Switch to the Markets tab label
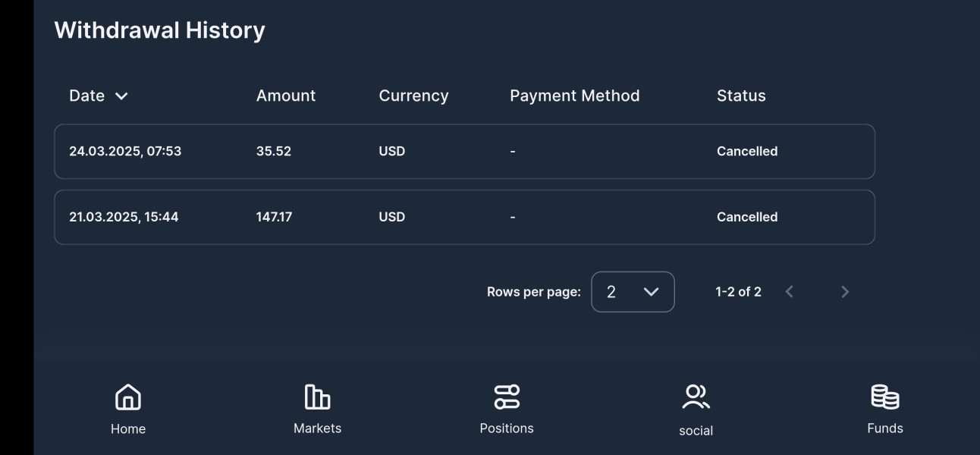This screenshot has width=980, height=455. point(317,428)
